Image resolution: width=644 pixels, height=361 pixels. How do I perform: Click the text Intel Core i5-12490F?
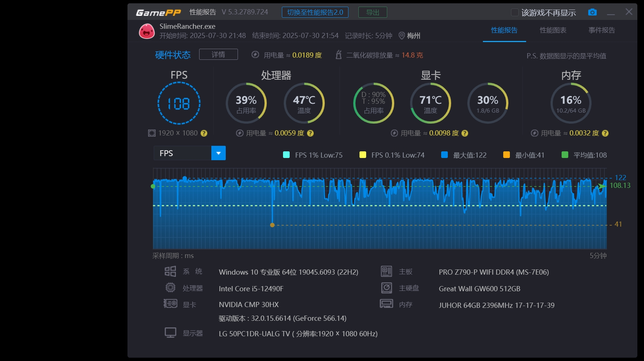pos(251,289)
